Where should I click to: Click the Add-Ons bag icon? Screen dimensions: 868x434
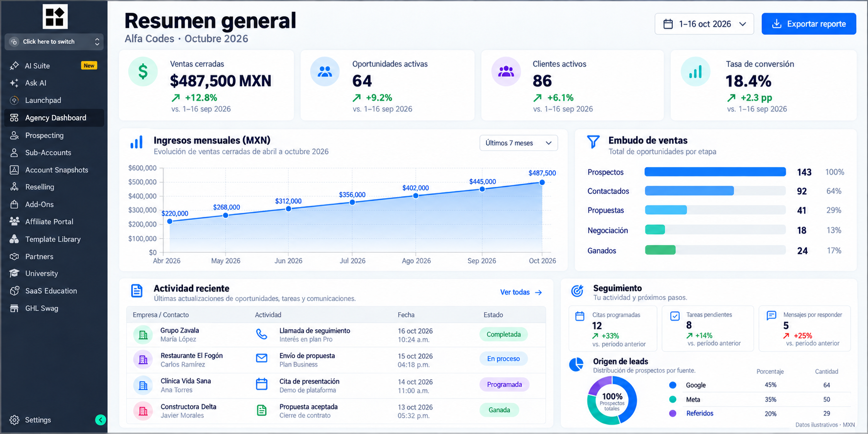14,205
